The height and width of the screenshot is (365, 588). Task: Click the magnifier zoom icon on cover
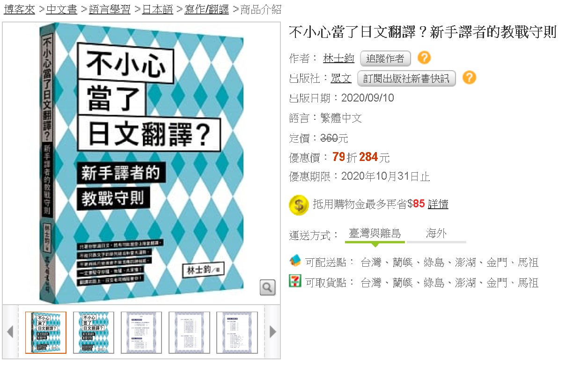(267, 287)
